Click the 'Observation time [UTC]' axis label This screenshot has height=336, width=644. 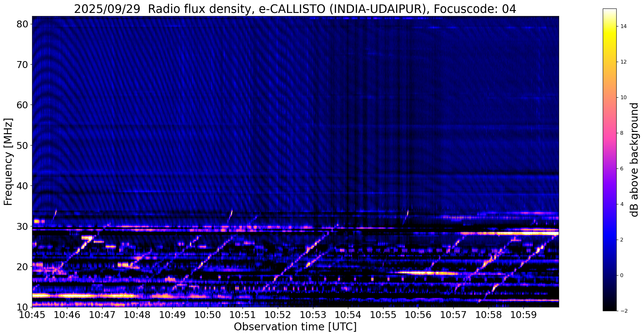coord(295,327)
